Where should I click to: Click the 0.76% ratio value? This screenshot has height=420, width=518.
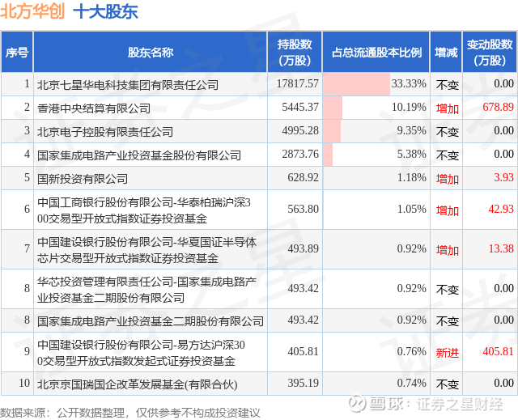[x=411, y=351]
